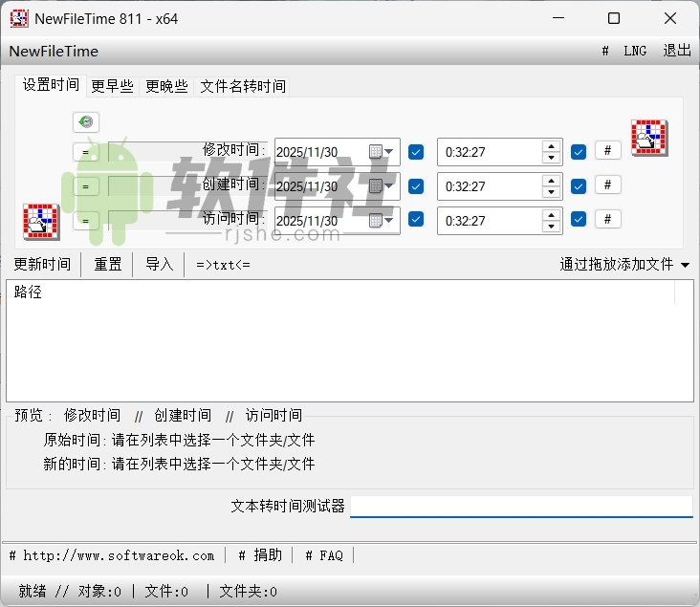Toggle the 创建时间 date checkbox

[416, 186]
